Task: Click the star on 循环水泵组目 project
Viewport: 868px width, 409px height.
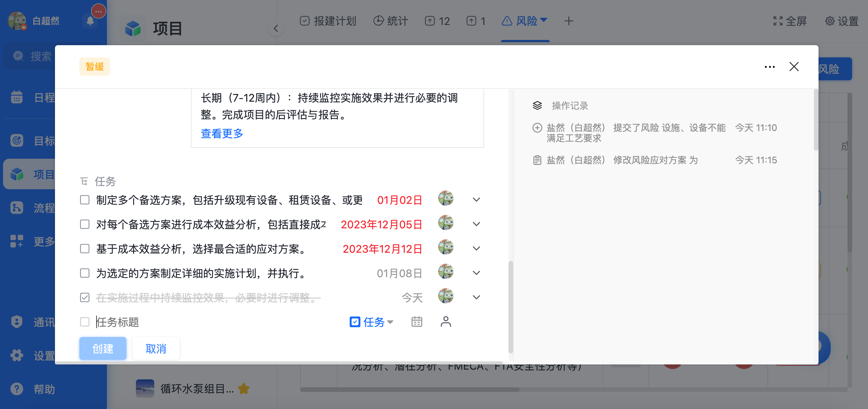Action: click(x=244, y=389)
